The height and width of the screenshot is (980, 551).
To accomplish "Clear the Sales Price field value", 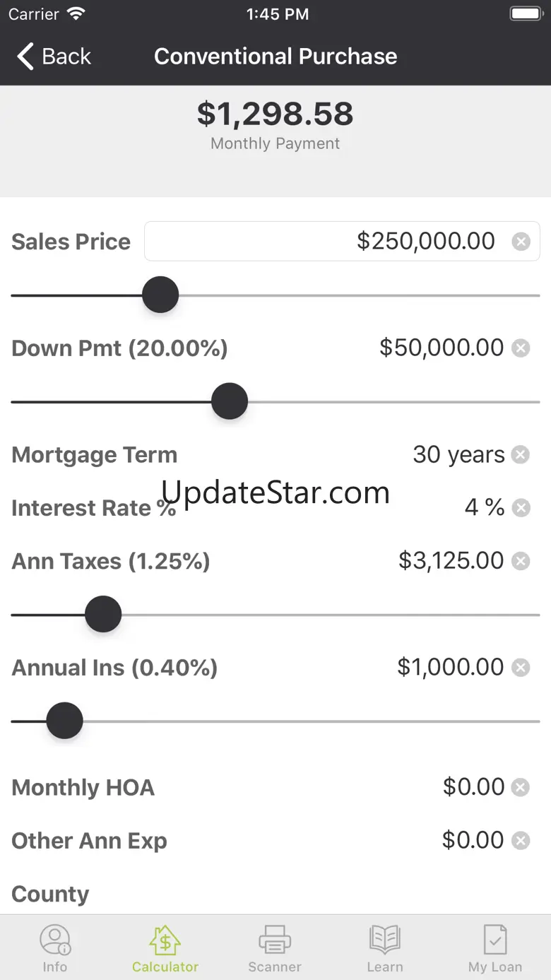I will pos(521,242).
